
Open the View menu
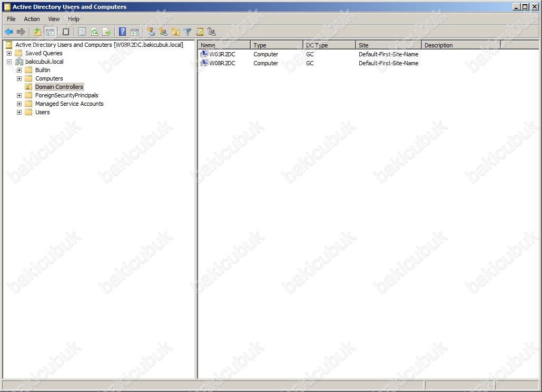point(54,19)
